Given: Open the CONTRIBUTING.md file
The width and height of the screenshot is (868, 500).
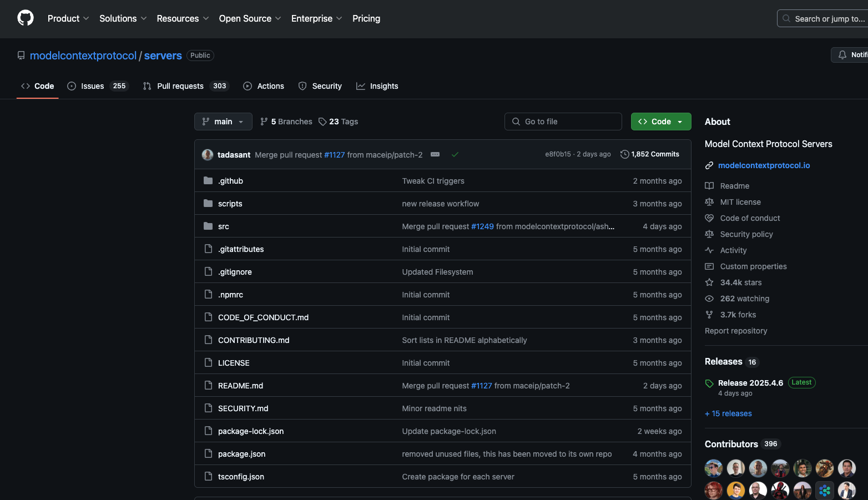Looking at the screenshot, I should [x=254, y=340].
